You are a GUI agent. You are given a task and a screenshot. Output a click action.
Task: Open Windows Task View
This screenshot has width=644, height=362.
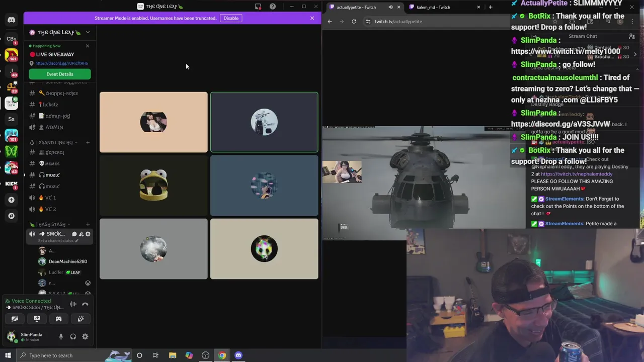(x=155, y=355)
